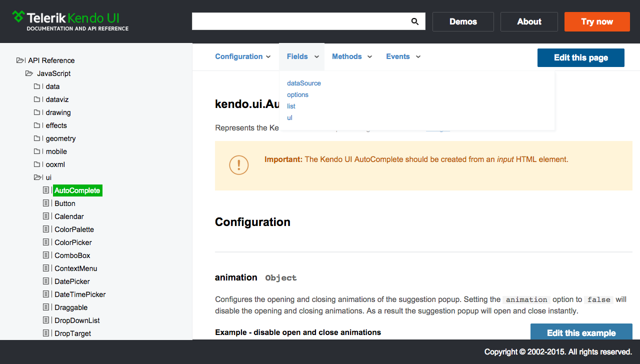The image size is (640, 364).
Task: Click the DatePicker document icon
Action: point(46,281)
